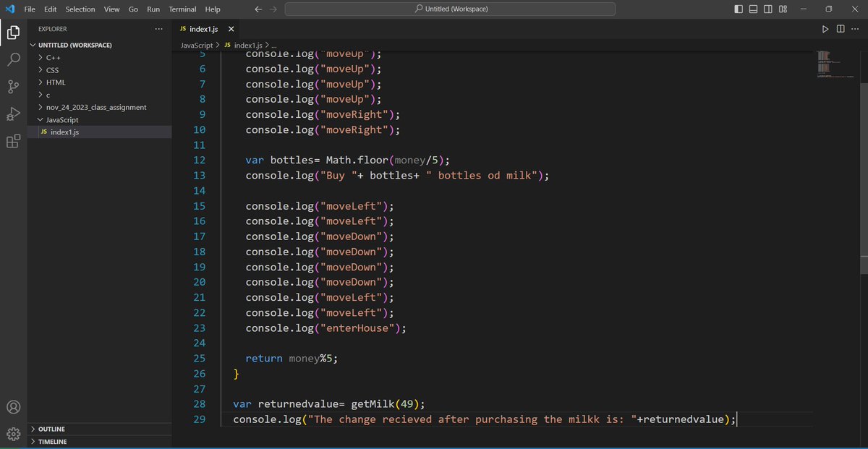Click the JavaScript breadcrumb link

point(196,45)
